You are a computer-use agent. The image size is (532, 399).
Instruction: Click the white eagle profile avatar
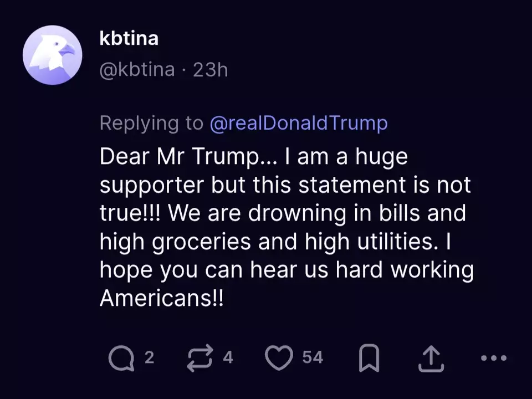(52, 55)
